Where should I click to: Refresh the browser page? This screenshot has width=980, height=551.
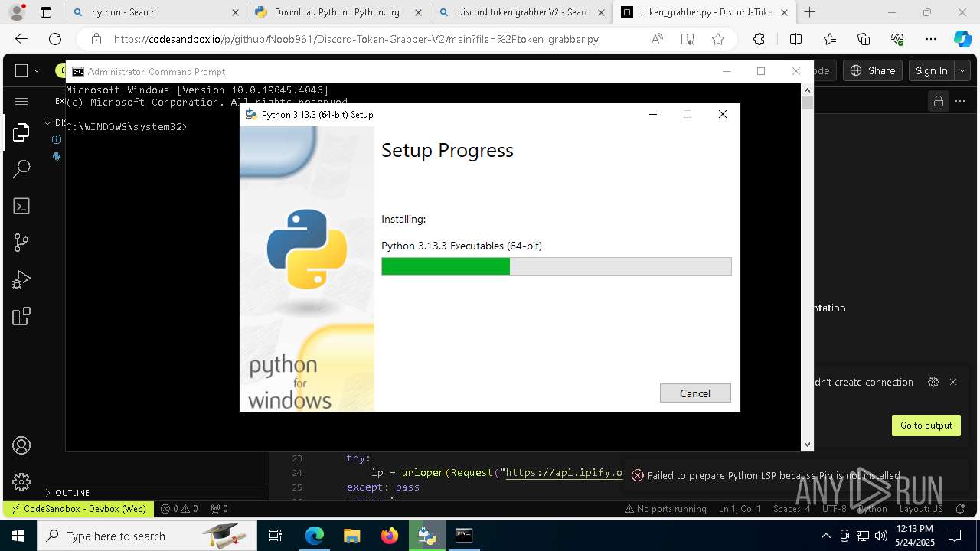click(55, 39)
